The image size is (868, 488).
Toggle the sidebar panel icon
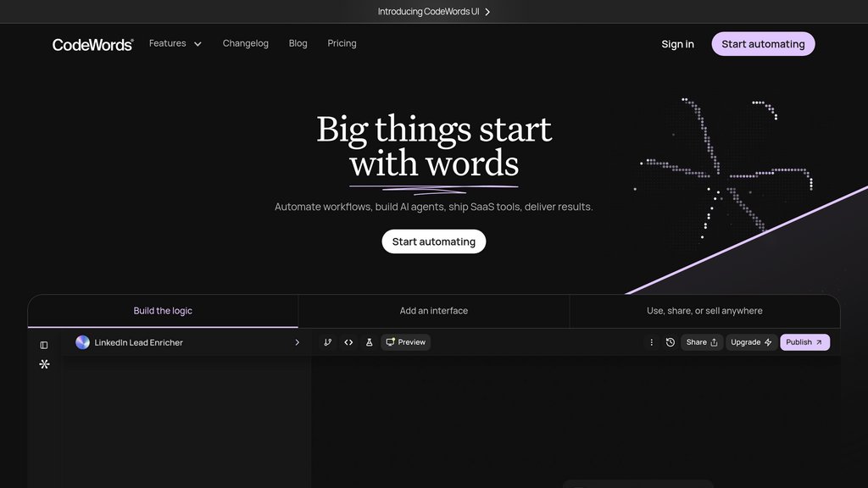click(44, 345)
